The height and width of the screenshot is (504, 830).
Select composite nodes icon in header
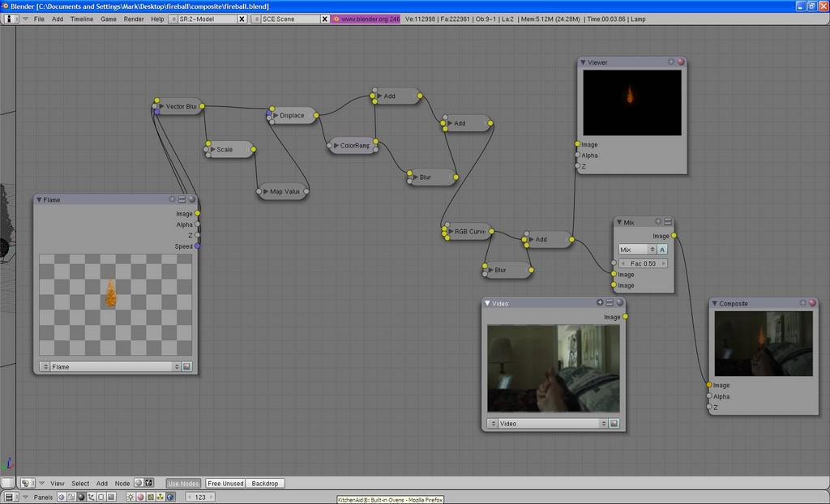click(149, 483)
